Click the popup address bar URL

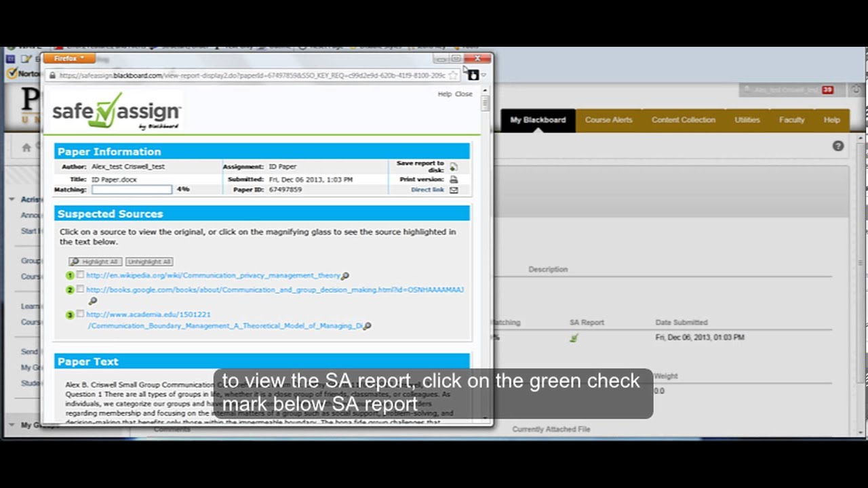coord(252,75)
